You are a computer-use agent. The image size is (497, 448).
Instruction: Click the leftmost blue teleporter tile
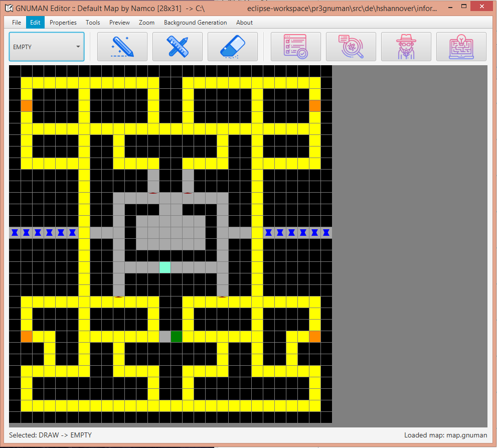pyautogui.click(x=15, y=233)
